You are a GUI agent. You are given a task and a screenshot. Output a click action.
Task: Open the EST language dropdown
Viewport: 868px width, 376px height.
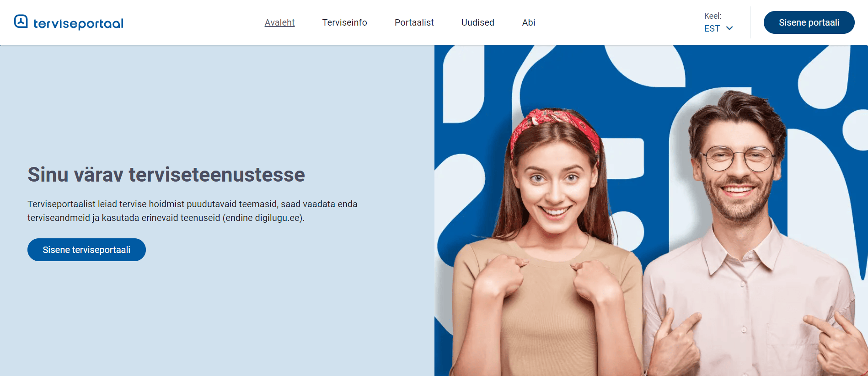718,28
